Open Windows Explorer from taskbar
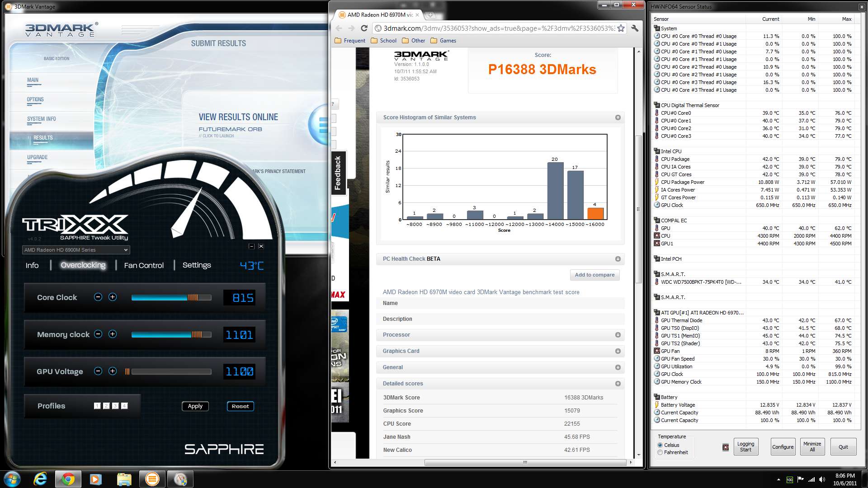Screen dimensions: 868x488 tap(124, 479)
